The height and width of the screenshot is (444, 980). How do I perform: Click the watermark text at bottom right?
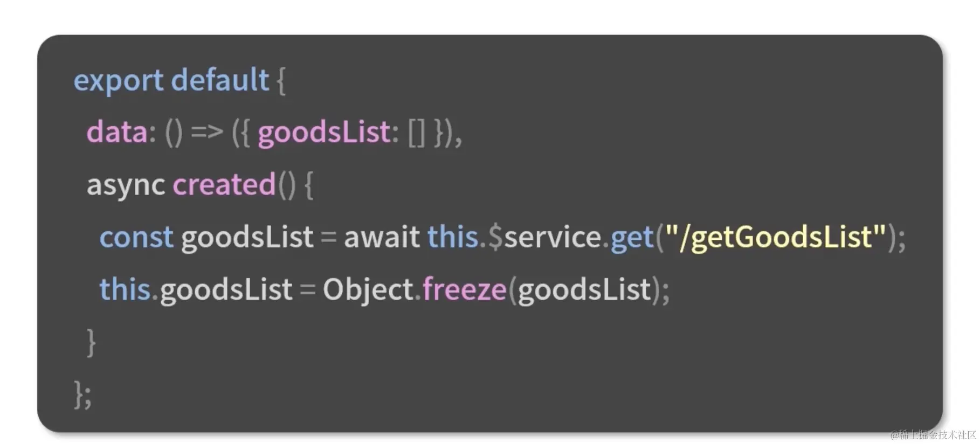[x=934, y=434]
